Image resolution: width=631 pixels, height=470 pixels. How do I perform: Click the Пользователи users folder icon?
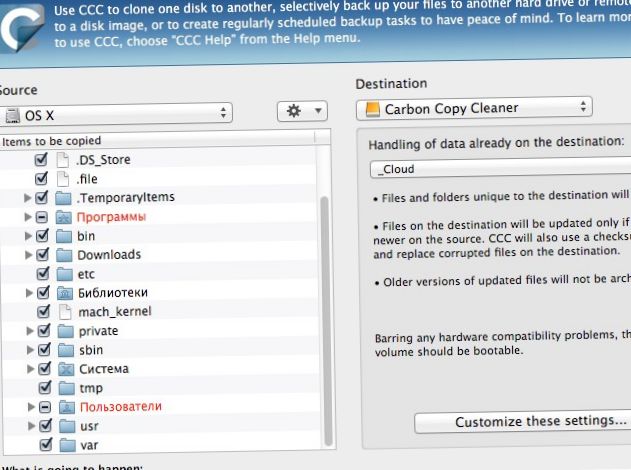click(x=67, y=407)
